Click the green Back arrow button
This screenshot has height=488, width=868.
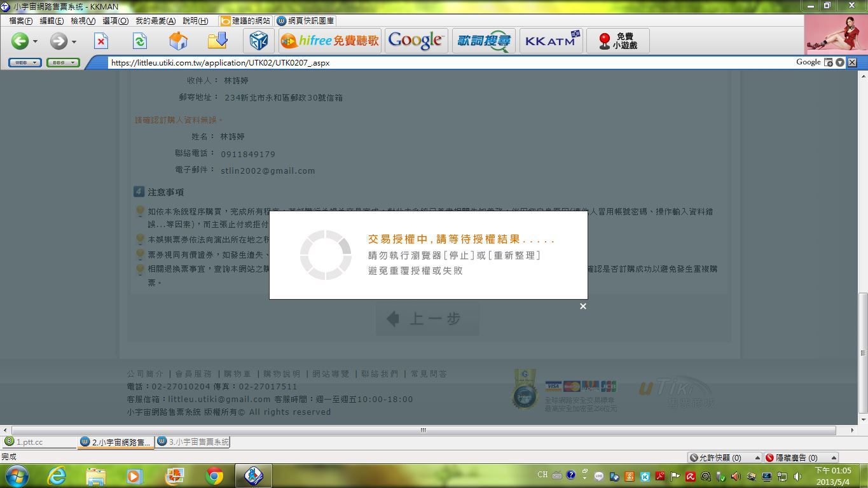coord(19,41)
